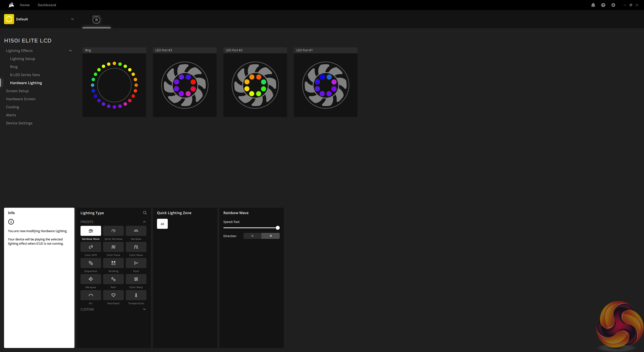Choose the Temperature lighting preset
The height and width of the screenshot is (352, 644).
(136, 295)
